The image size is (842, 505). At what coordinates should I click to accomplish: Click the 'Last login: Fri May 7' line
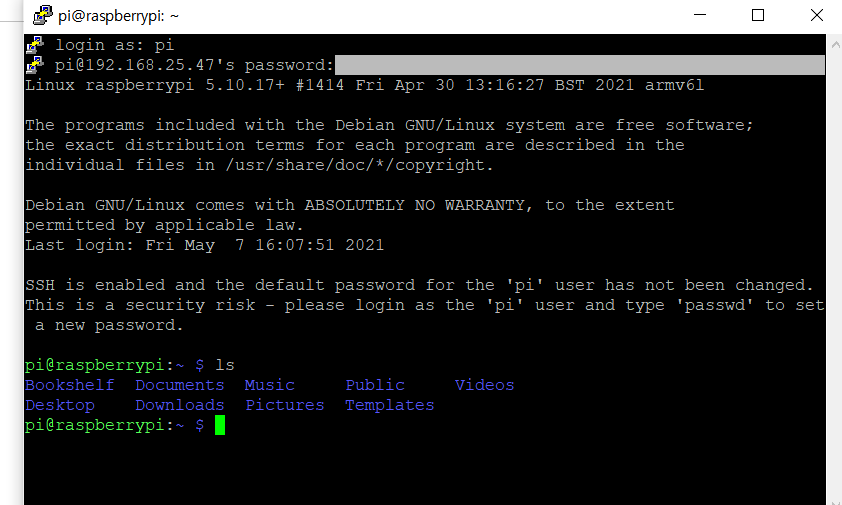[x=205, y=245]
